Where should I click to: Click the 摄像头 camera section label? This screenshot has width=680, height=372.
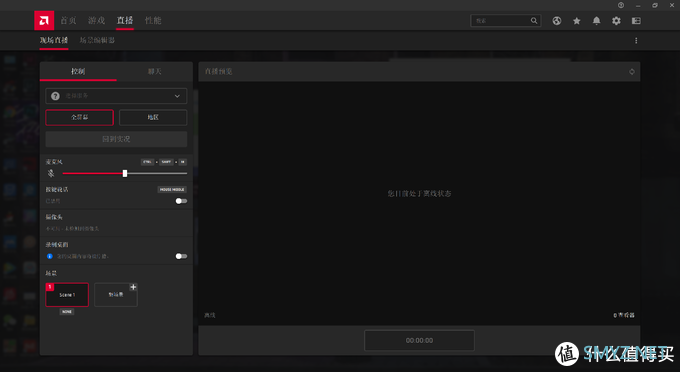tap(54, 217)
